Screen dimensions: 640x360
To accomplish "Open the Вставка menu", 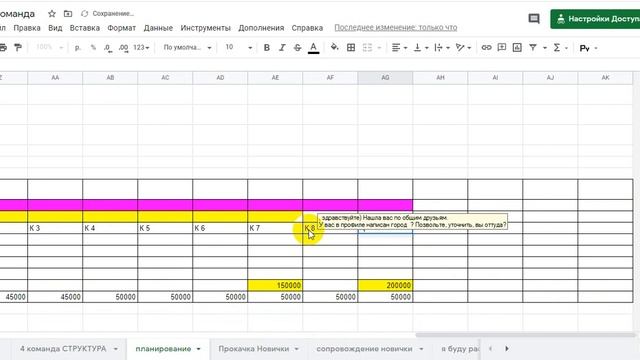I will 84,28.
